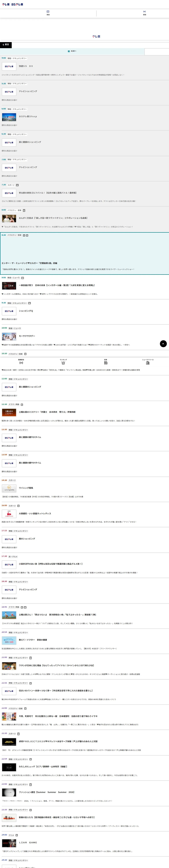169x868 pixels.
Task: Click 美と健康のショッピング title at 6:30
Action: (x=30, y=142)
